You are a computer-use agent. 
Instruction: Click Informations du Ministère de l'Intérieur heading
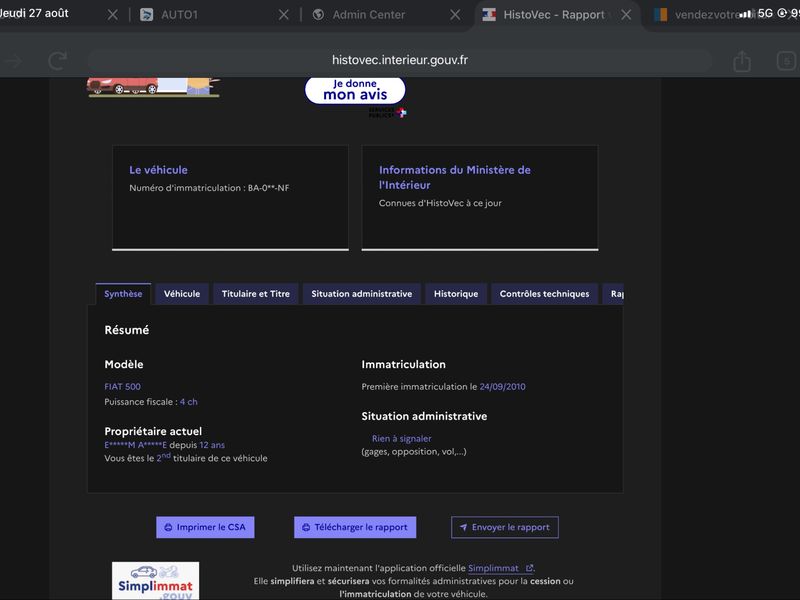[x=455, y=178]
